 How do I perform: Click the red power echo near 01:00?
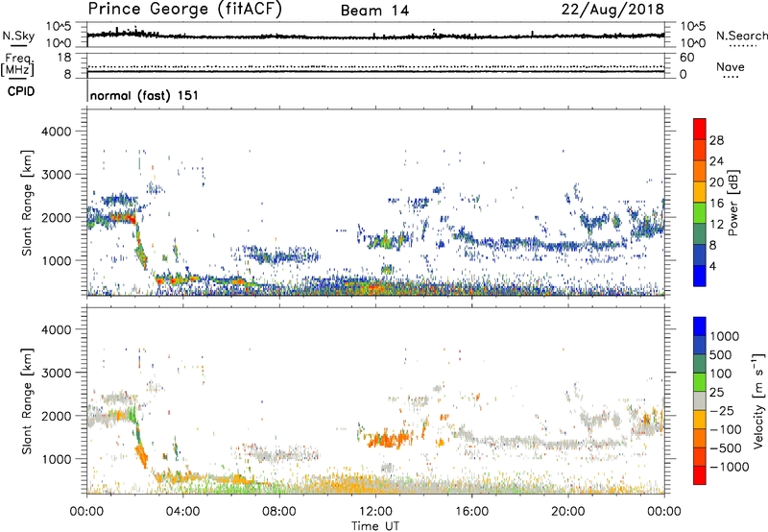[x=121, y=217]
